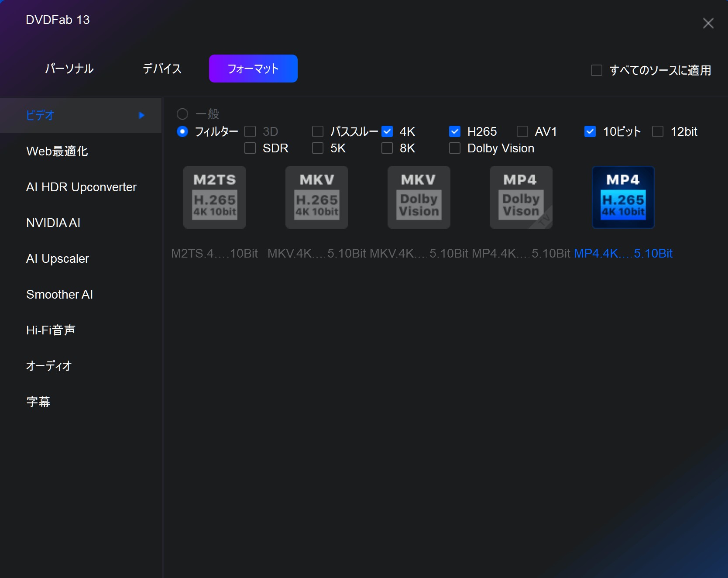Pick the MKV Dolby Vision profile icon

tap(419, 197)
